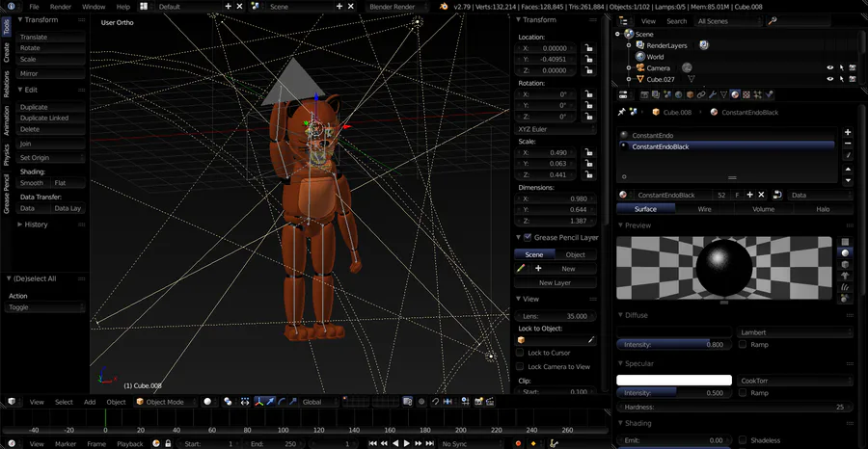Click the Duplicate Linked button
The height and width of the screenshot is (449, 868).
[x=51, y=118]
